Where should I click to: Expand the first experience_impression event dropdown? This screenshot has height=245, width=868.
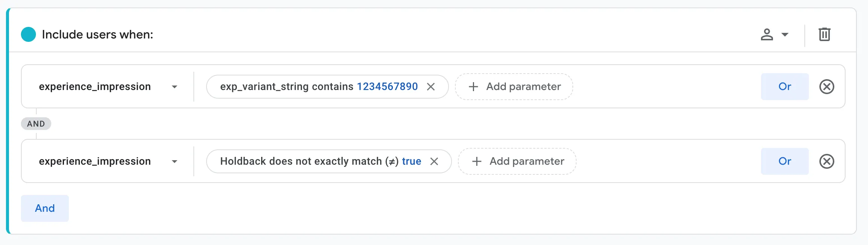coord(174,87)
